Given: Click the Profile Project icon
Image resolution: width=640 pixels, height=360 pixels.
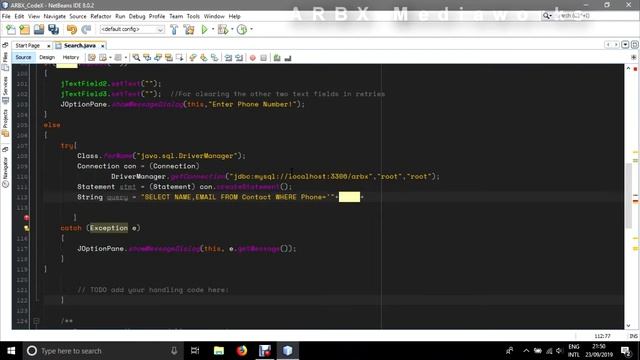Looking at the screenshot, I should (x=242, y=29).
